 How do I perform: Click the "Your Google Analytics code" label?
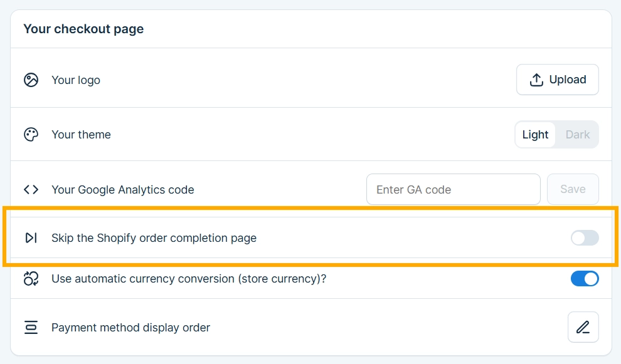[x=123, y=189]
